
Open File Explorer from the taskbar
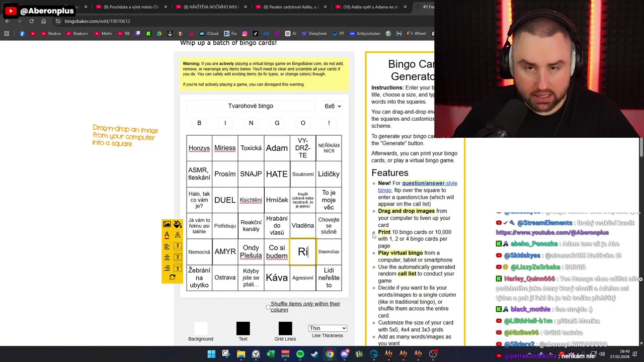click(x=241, y=354)
